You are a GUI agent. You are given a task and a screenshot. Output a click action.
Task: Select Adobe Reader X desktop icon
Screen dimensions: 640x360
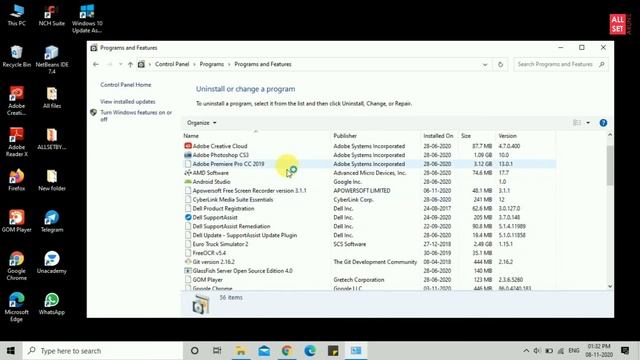pos(16,142)
